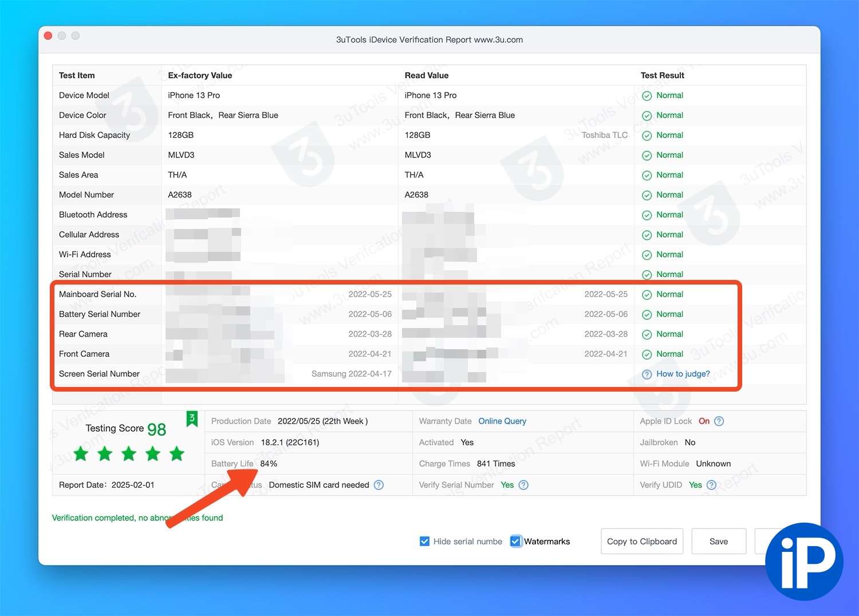
Task: Open the Online Query warranty link
Action: click(502, 421)
